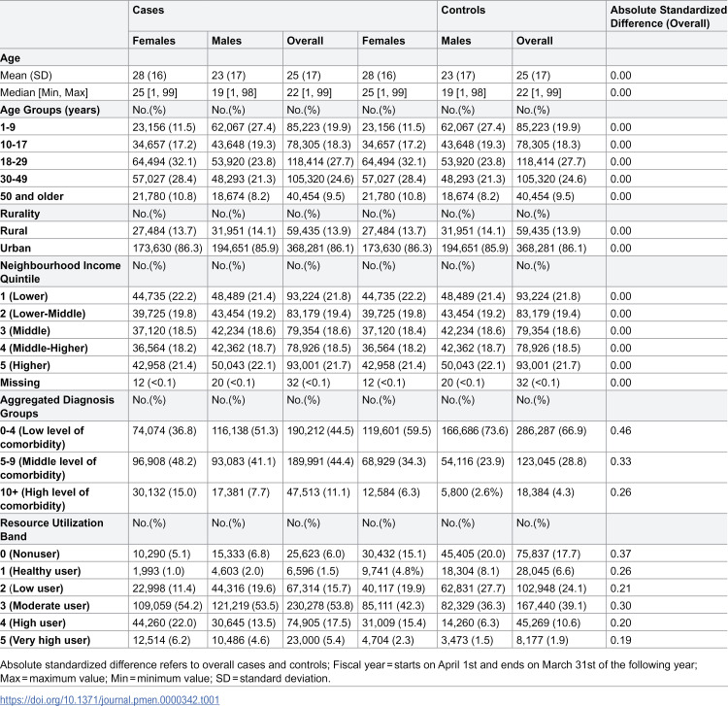Select the Rurality section row label
Screen dimensions: 728x706
click(x=20, y=214)
